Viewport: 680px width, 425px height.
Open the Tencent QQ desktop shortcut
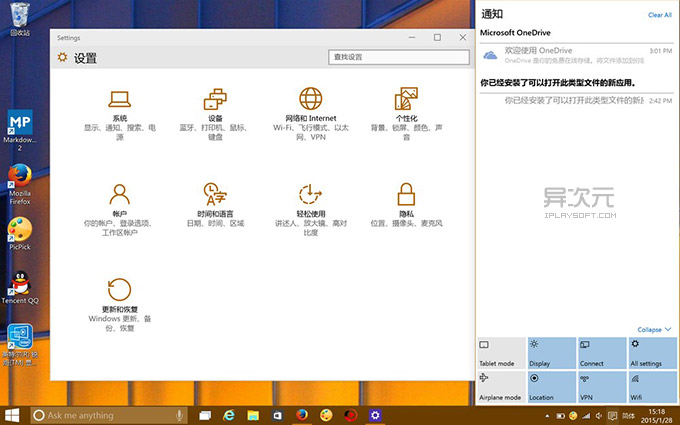click(20, 287)
